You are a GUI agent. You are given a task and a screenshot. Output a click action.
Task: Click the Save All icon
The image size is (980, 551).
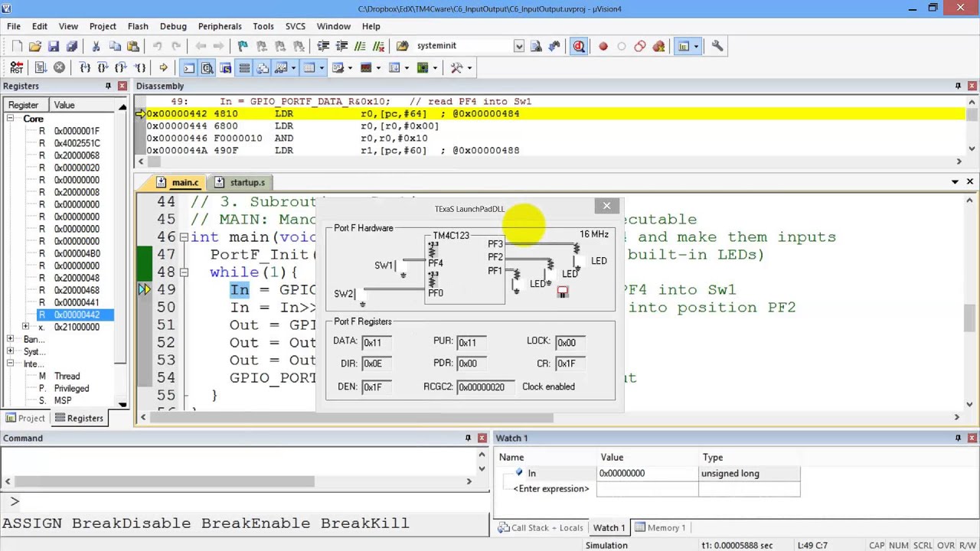[72, 47]
